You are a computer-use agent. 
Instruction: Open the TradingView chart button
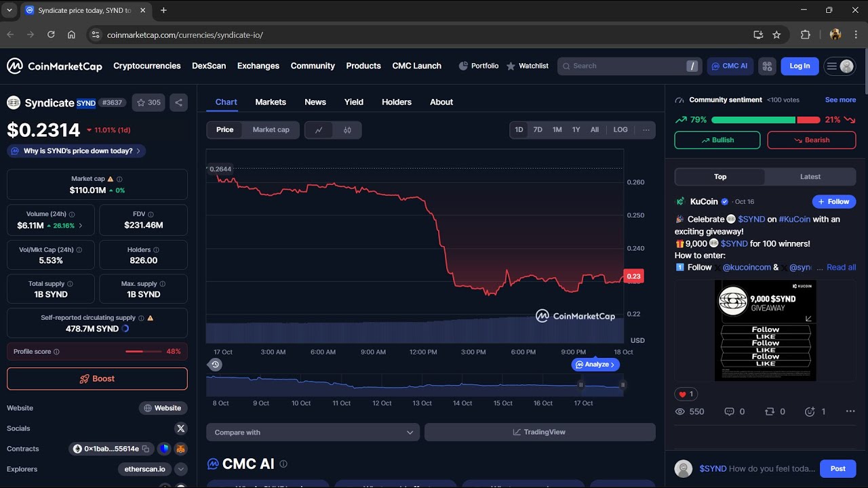[540, 432]
